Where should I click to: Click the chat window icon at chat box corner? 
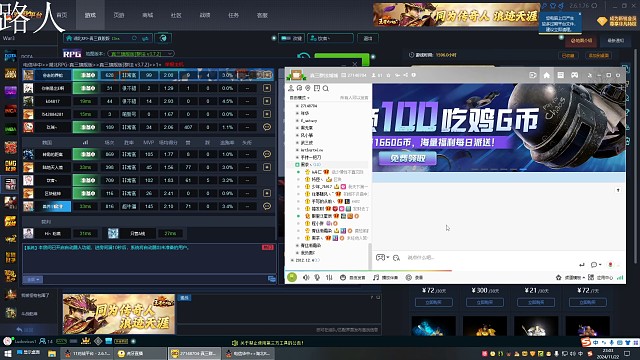tap(271, 279)
